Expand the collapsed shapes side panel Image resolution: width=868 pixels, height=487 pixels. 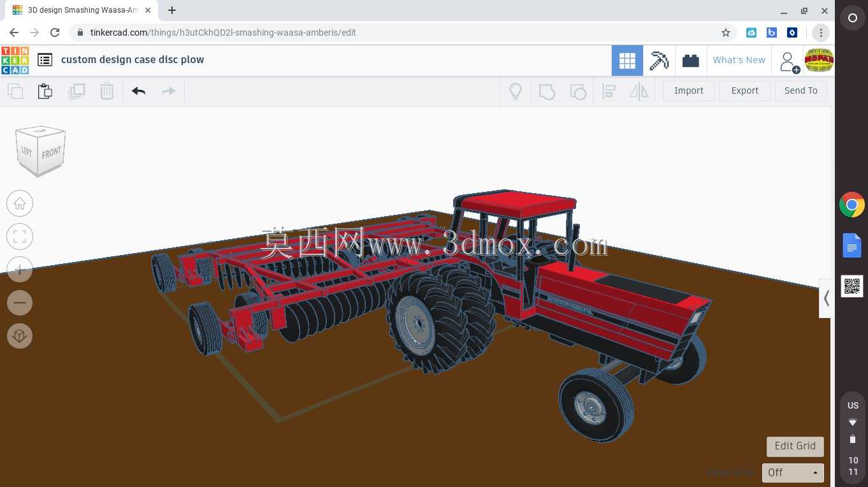click(826, 298)
